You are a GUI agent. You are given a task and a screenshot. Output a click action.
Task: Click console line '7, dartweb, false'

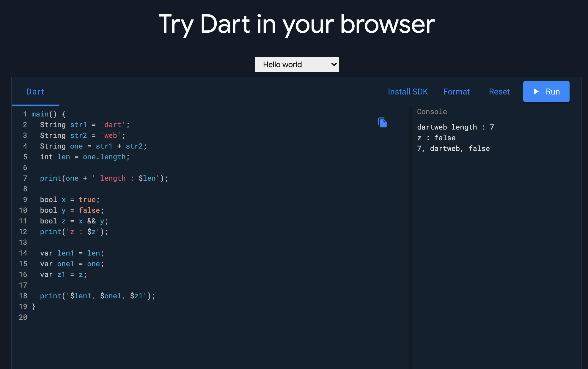(x=453, y=149)
